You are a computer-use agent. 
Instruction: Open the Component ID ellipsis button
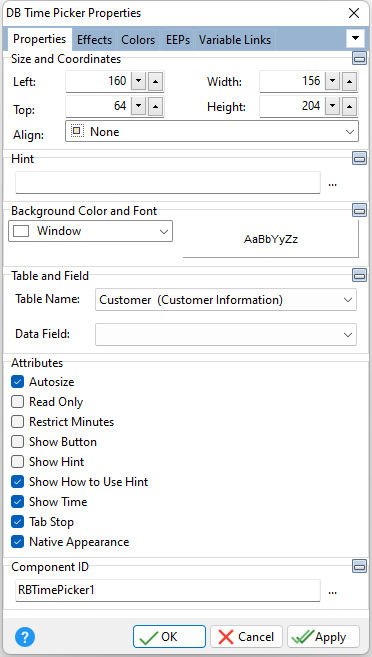coord(333,592)
